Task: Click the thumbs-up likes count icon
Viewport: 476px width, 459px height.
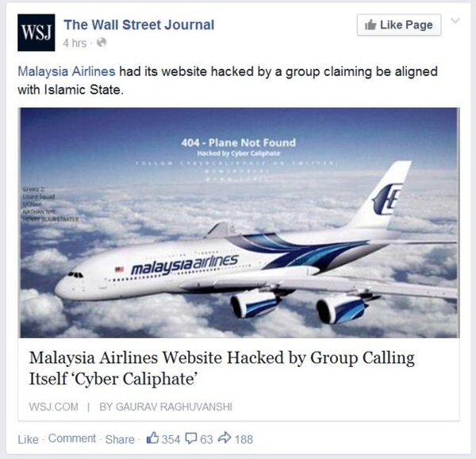Action: (x=152, y=438)
